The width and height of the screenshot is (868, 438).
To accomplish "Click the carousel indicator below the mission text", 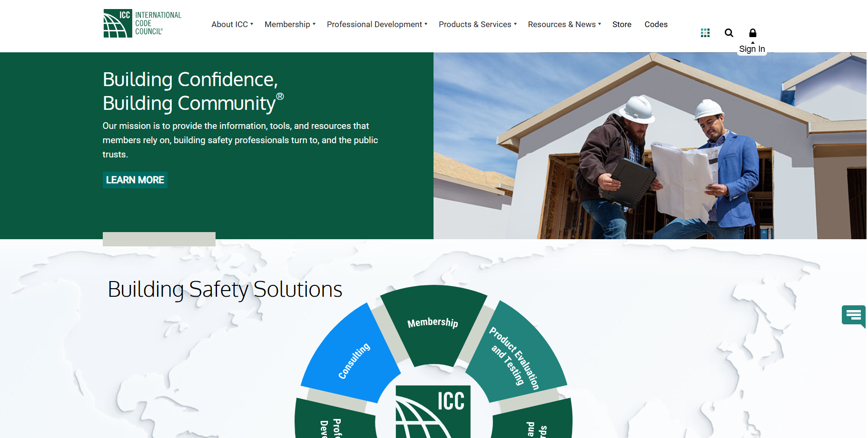I will pyautogui.click(x=159, y=238).
